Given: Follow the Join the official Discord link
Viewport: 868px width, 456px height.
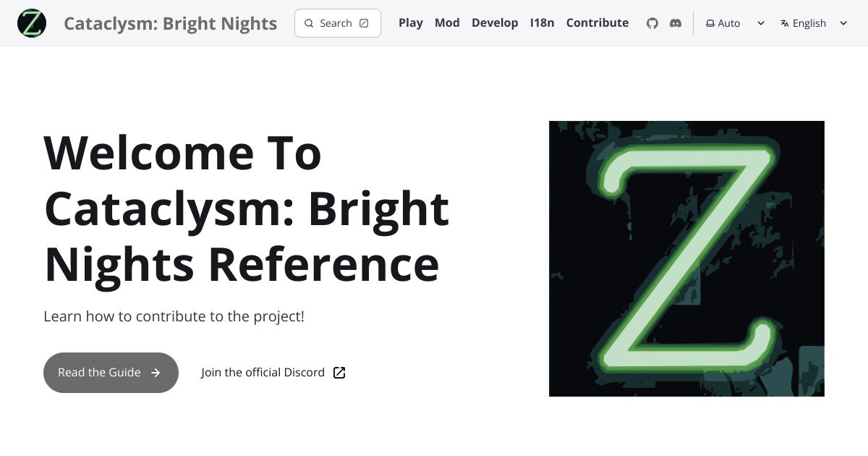Looking at the screenshot, I should [x=273, y=373].
